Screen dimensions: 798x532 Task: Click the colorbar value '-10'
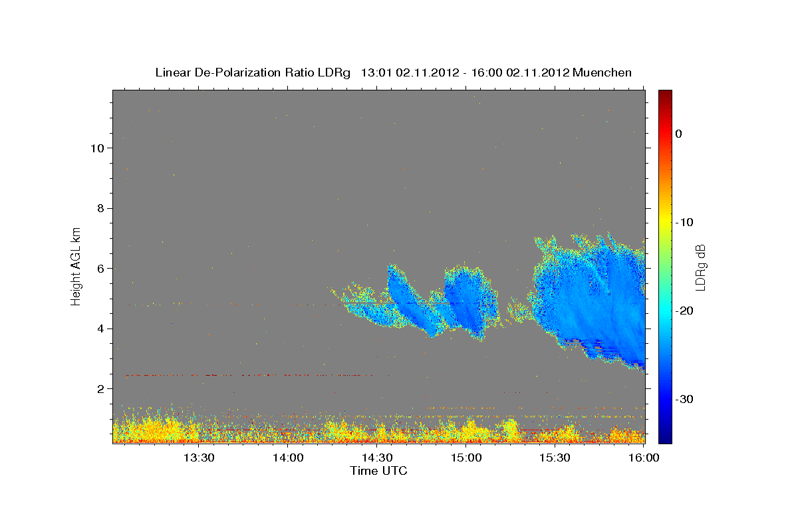(x=685, y=222)
